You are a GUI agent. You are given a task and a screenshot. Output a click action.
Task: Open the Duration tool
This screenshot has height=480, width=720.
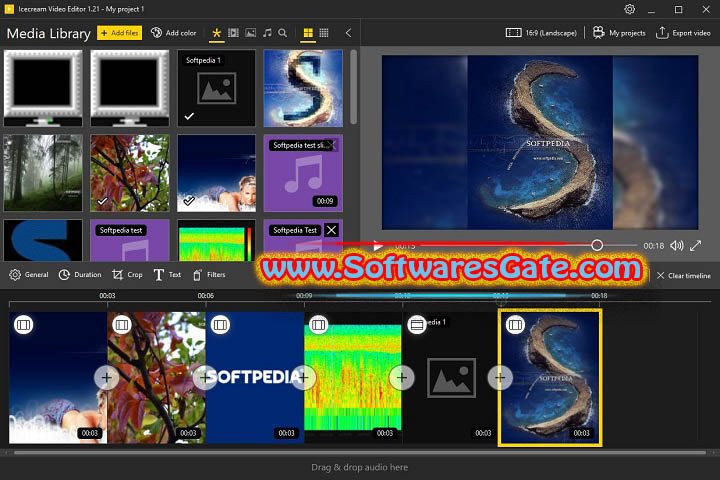pos(80,275)
